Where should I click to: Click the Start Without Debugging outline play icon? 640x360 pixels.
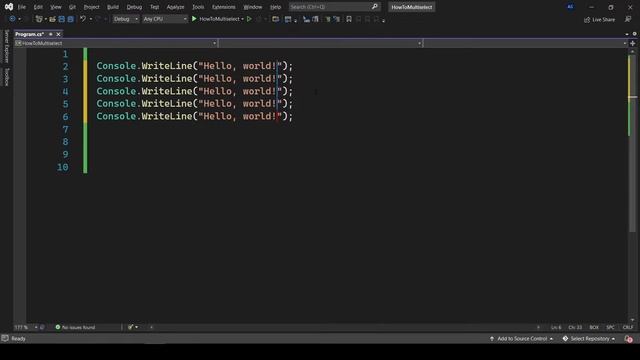(249, 19)
